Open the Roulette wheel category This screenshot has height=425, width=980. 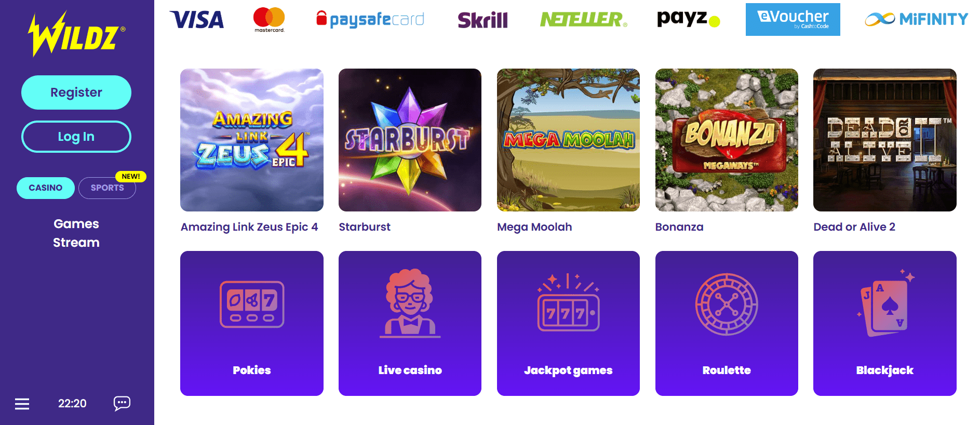pos(727,323)
